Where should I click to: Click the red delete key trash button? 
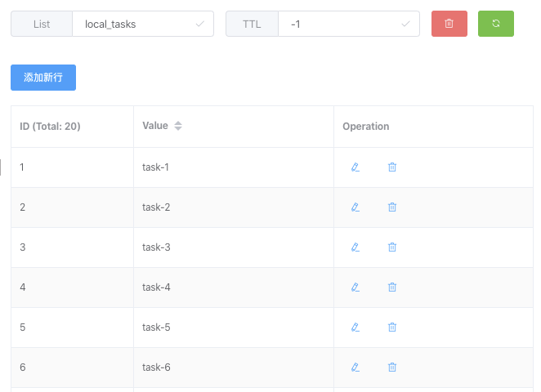click(x=449, y=24)
